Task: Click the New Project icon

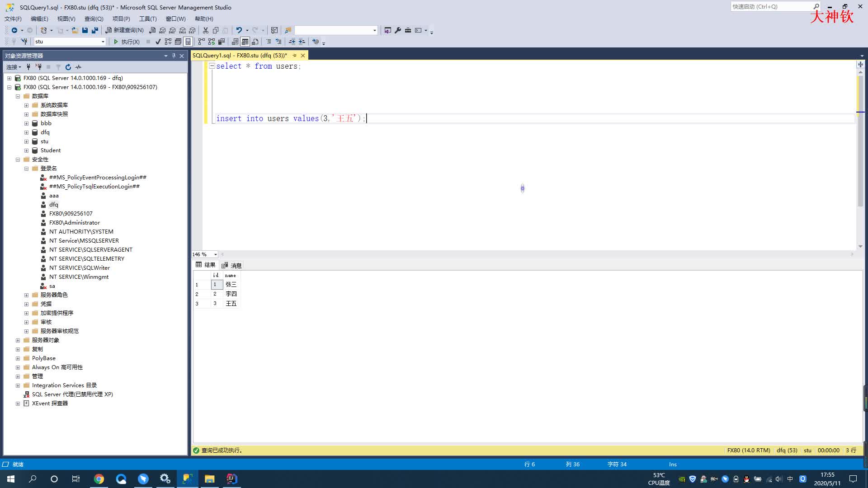Action: point(43,30)
